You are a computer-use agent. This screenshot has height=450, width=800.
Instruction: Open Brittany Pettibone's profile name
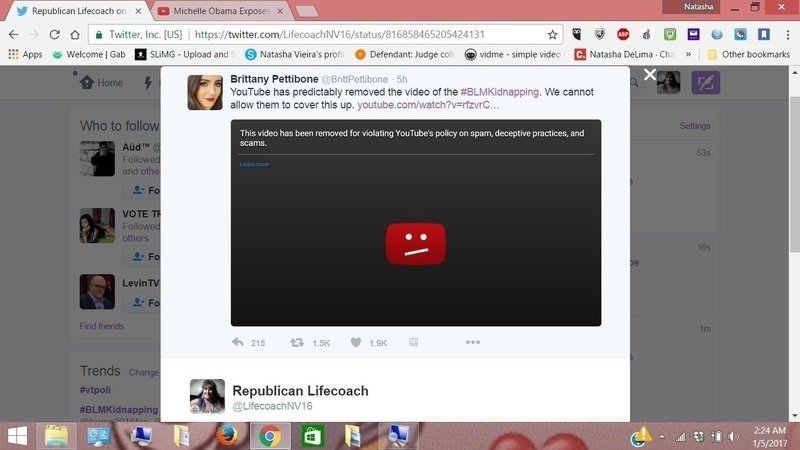click(x=274, y=79)
